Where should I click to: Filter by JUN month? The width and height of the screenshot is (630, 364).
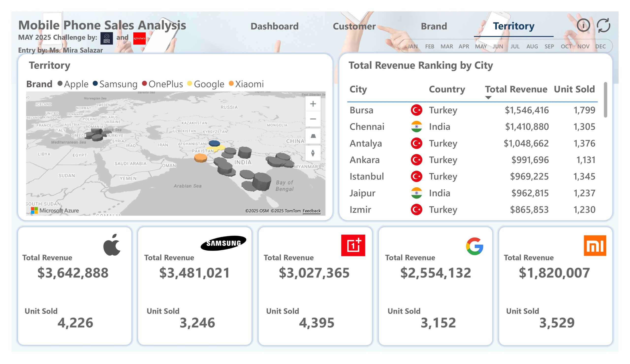click(498, 46)
